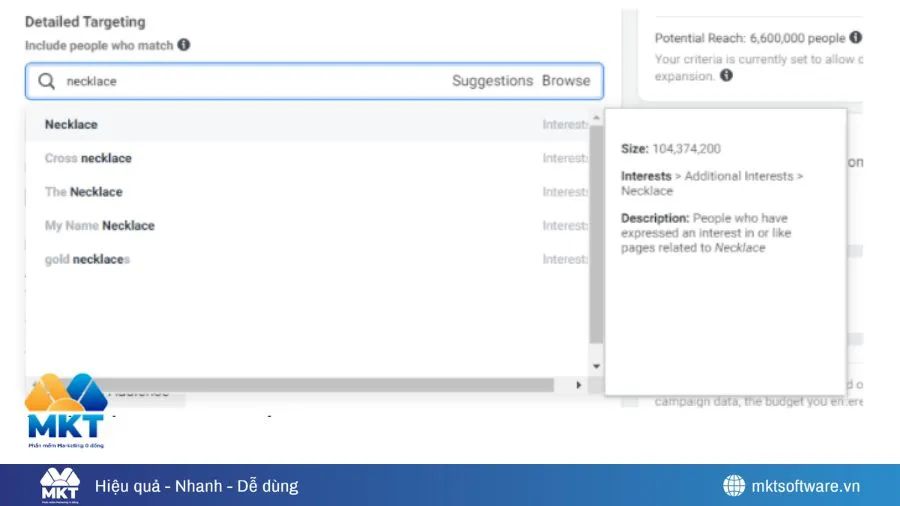Select the 'Necklace' interest suggestion

coord(71,124)
